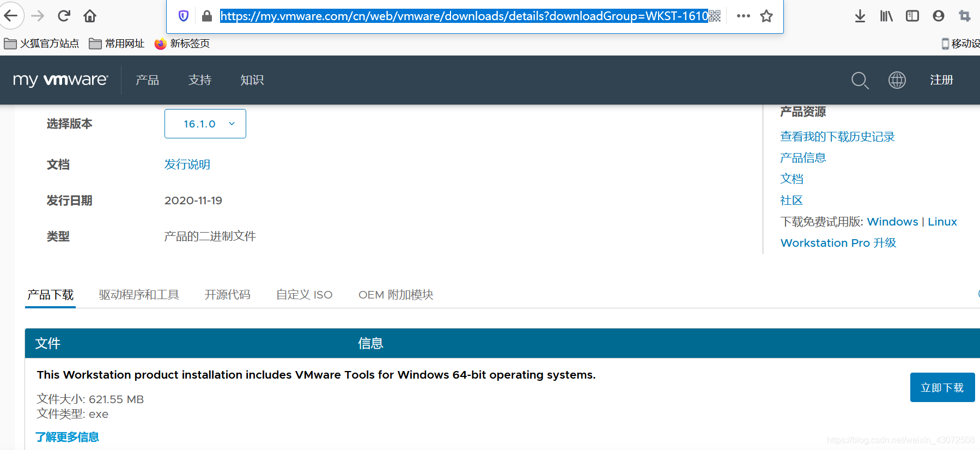The width and height of the screenshot is (980, 450).
Task: Open Firefox downloads panel
Action: point(860,16)
